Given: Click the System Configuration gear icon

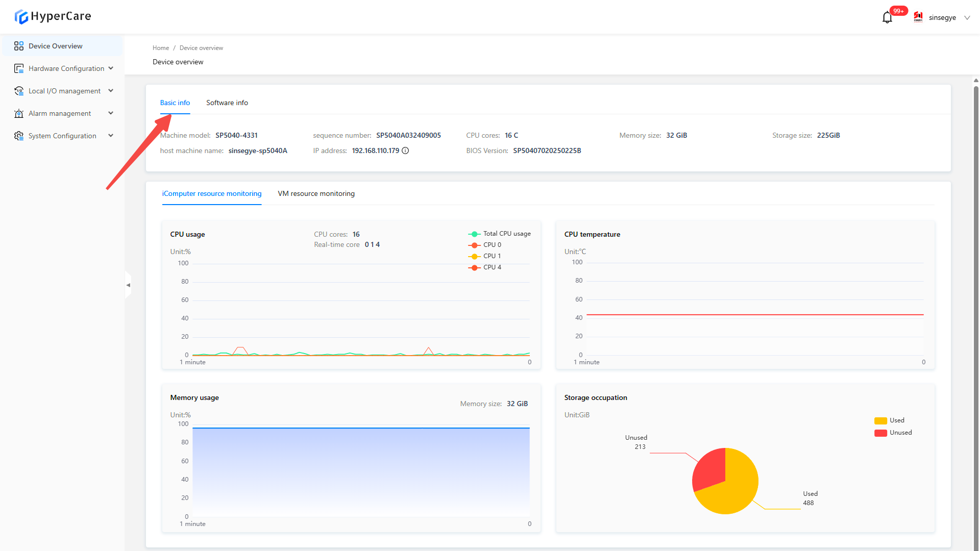Looking at the screenshot, I should (x=19, y=136).
